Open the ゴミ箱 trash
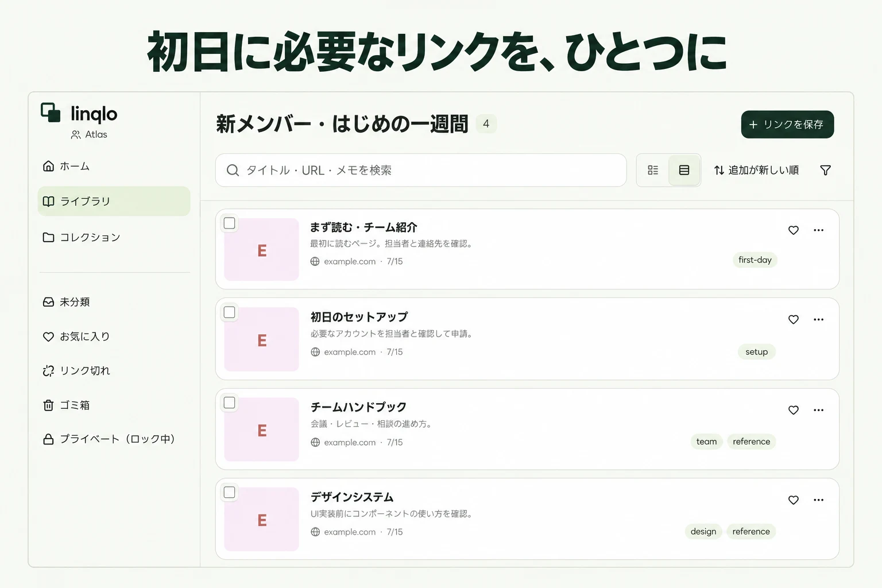Image resolution: width=882 pixels, height=588 pixels. [114, 405]
